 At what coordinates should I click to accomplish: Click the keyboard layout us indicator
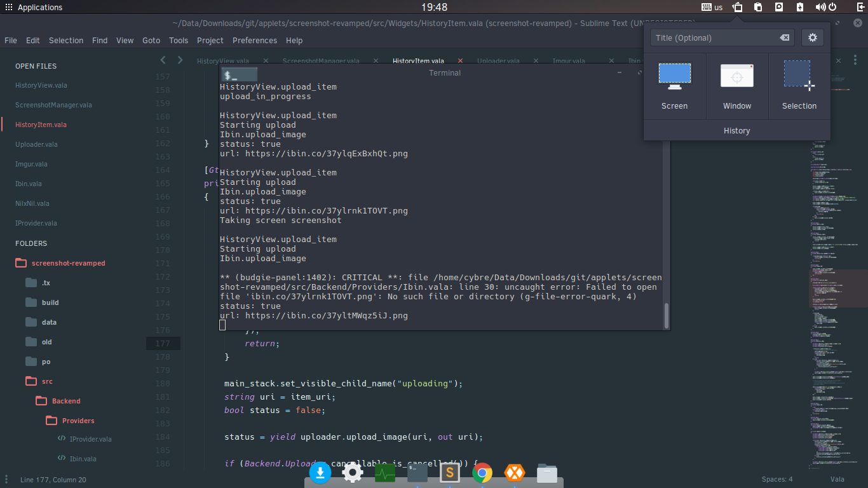point(712,8)
